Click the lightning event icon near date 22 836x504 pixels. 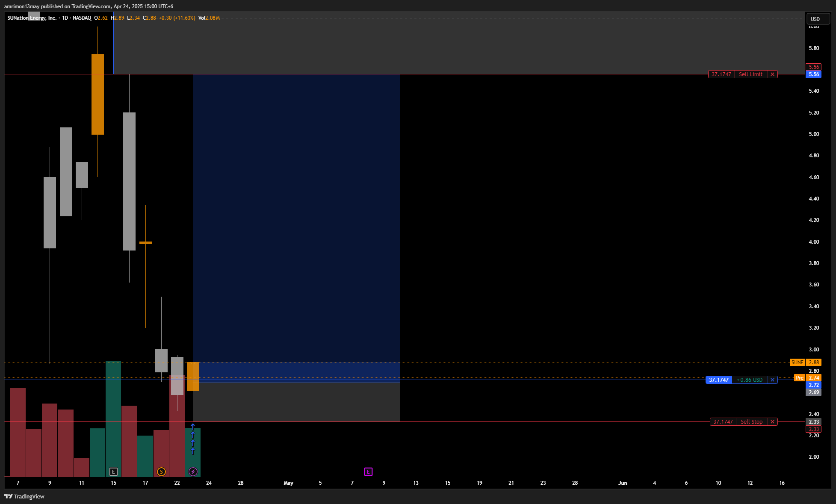[x=193, y=472]
